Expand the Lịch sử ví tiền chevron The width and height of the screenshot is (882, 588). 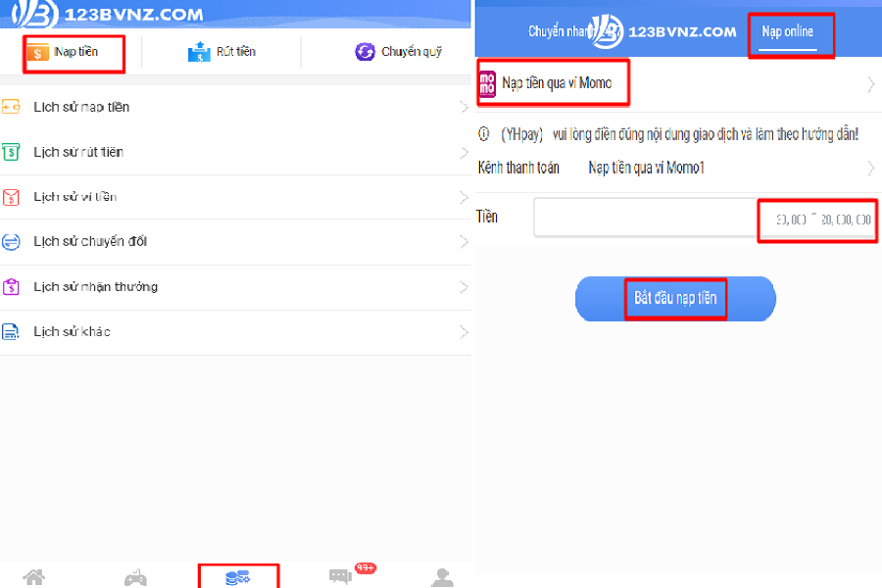[464, 197]
